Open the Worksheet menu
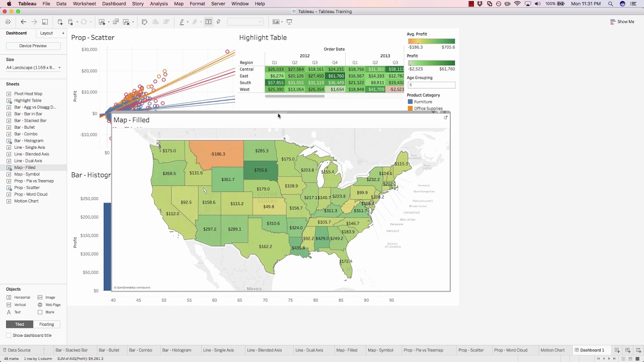Image resolution: width=644 pixels, height=362 pixels. 84,4
